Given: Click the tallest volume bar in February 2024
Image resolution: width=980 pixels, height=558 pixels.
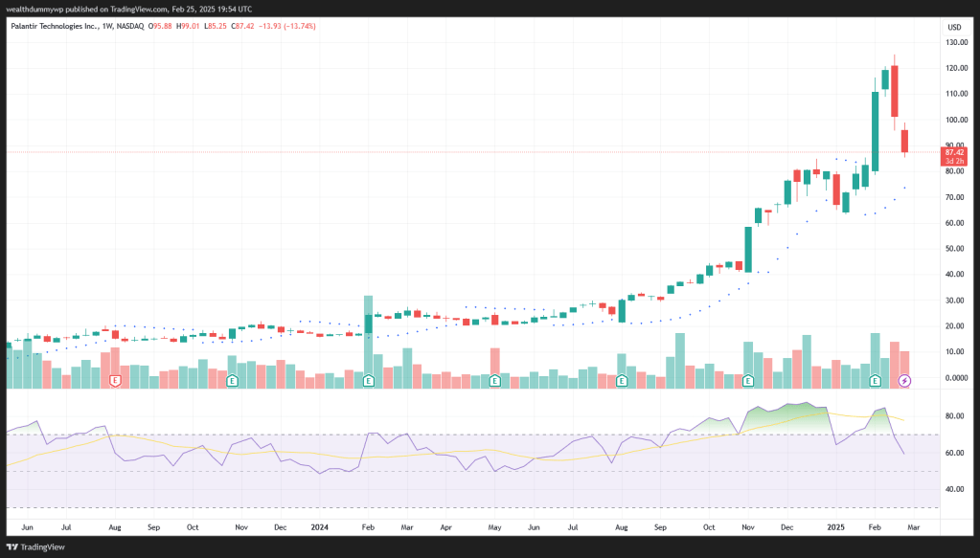Looking at the screenshot, I should pos(369,340).
